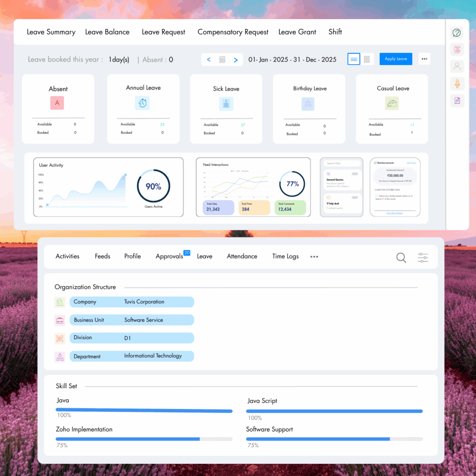Click the 77% feed interactions gauge

292,184
